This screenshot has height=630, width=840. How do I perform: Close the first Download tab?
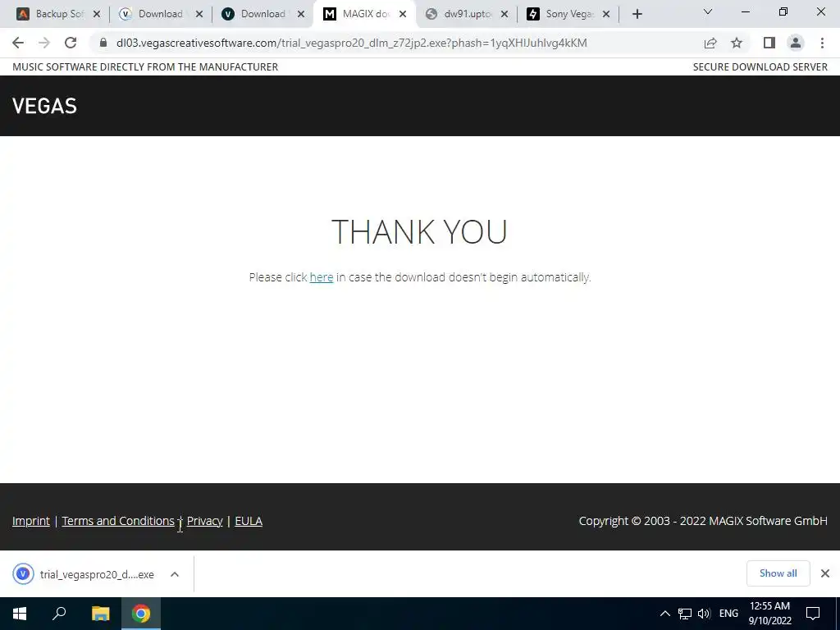pos(199,14)
